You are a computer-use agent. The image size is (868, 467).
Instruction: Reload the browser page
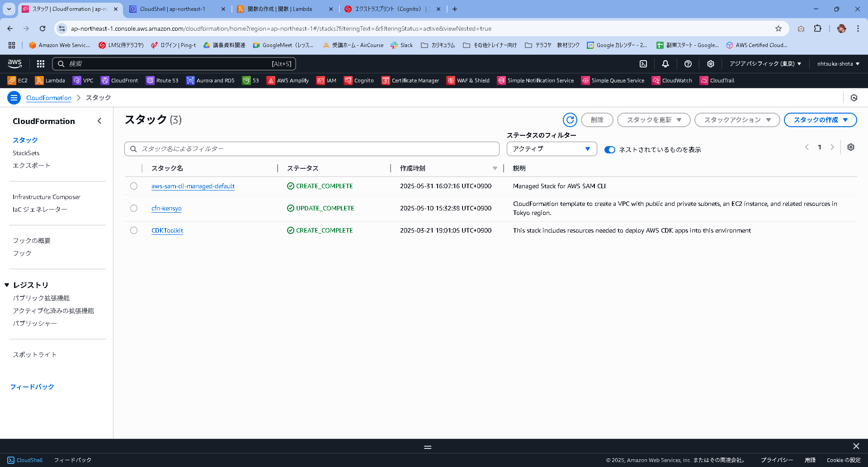pyautogui.click(x=42, y=29)
